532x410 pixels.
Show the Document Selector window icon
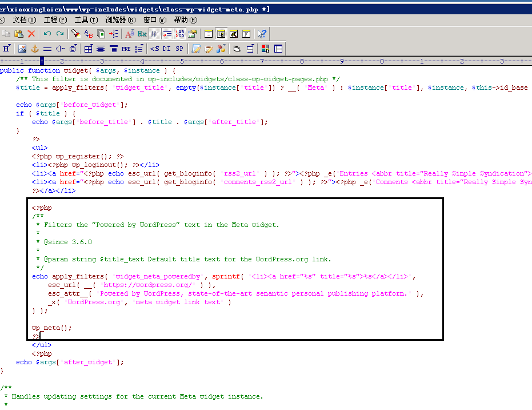click(209, 34)
